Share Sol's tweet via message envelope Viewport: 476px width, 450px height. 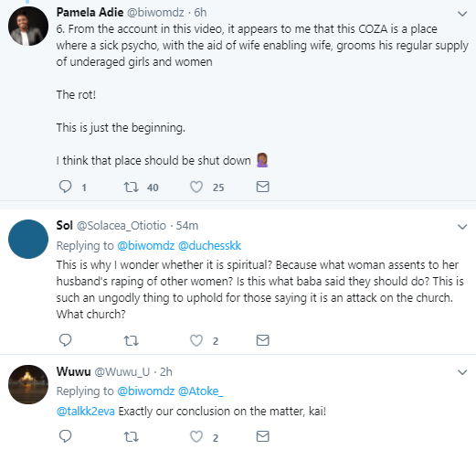263,340
